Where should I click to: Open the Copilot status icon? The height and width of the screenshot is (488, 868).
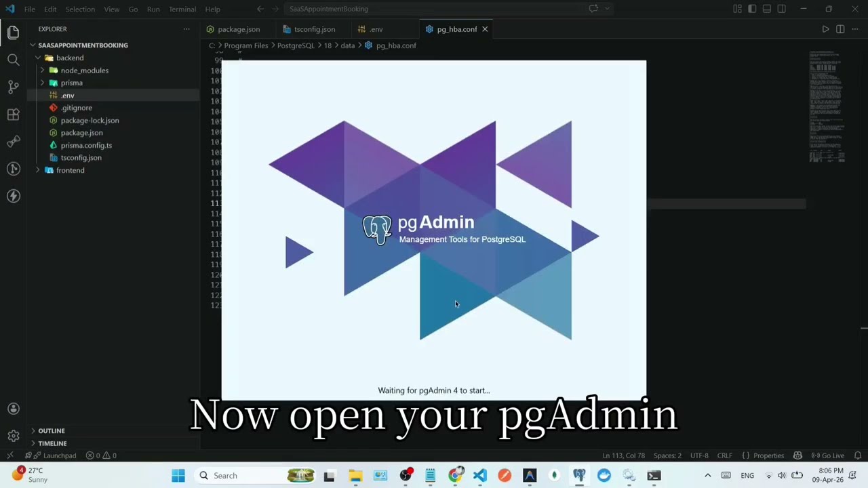(x=797, y=455)
